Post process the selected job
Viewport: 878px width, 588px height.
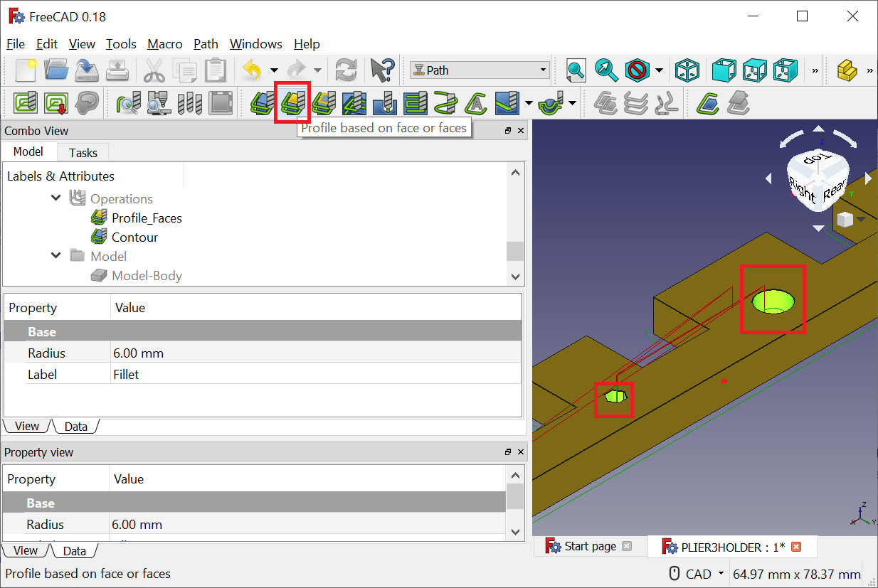[56, 103]
